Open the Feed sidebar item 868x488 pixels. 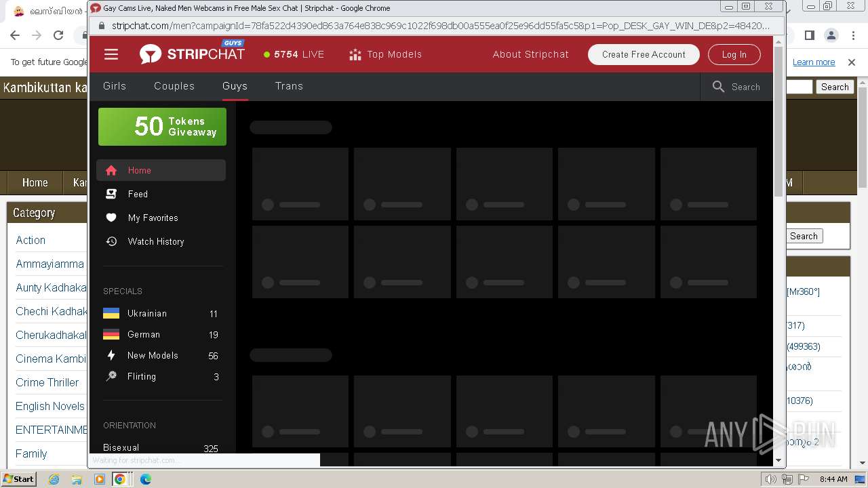coord(161,194)
